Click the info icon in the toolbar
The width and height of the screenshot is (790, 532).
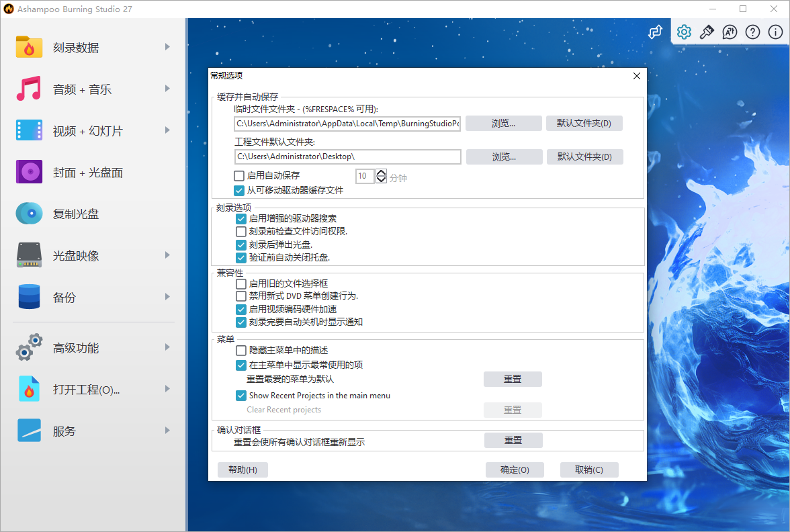(775, 32)
